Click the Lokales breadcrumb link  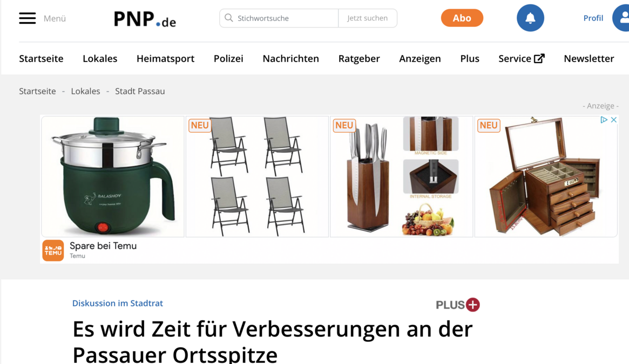[85, 91]
